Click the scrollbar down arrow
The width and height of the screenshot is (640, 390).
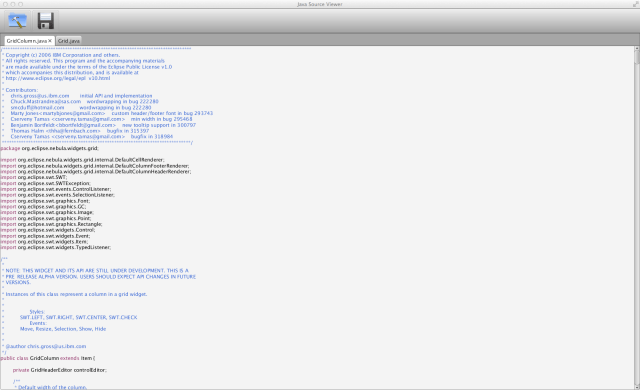point(637,387)
